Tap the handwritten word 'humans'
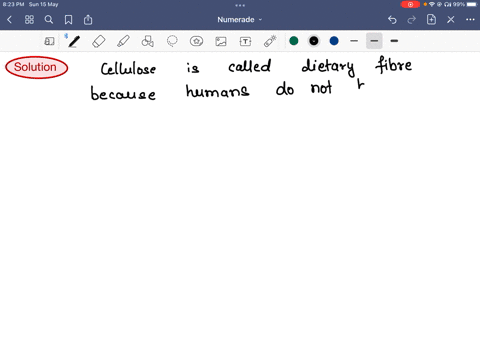480x360 pixels. 217,91
